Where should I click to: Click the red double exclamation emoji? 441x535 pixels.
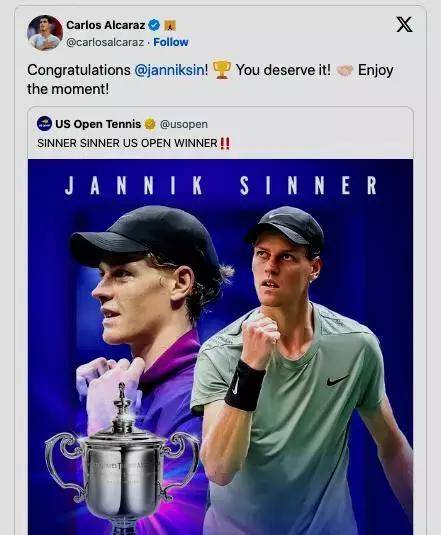pos(225,143)
